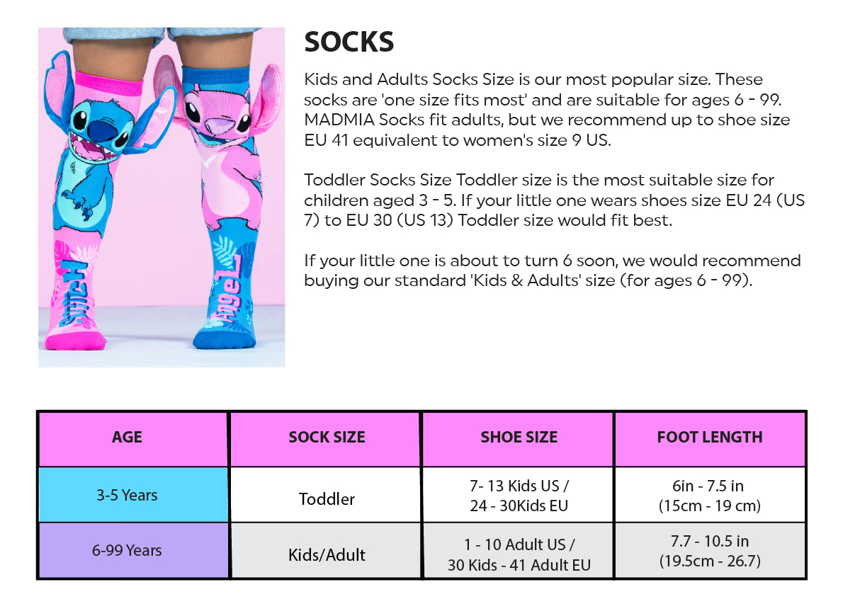This screenshot has height=616, width=843.
Task: Click the 7-13 Kids US shoe size cell
Action: click(x=519, y=496)
